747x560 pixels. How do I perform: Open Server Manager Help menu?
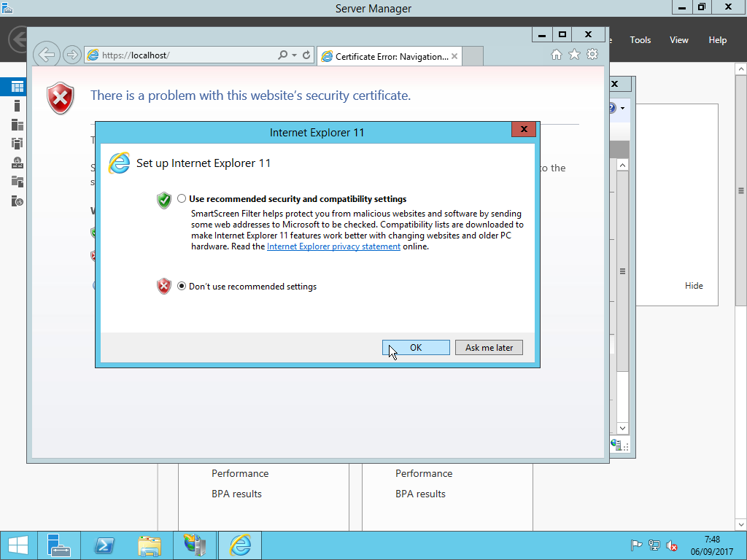point(718,40)
